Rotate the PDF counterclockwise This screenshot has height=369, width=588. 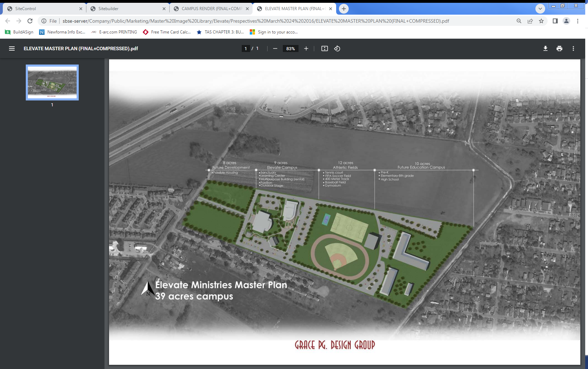pyautogui.click(x=337, y=48)
